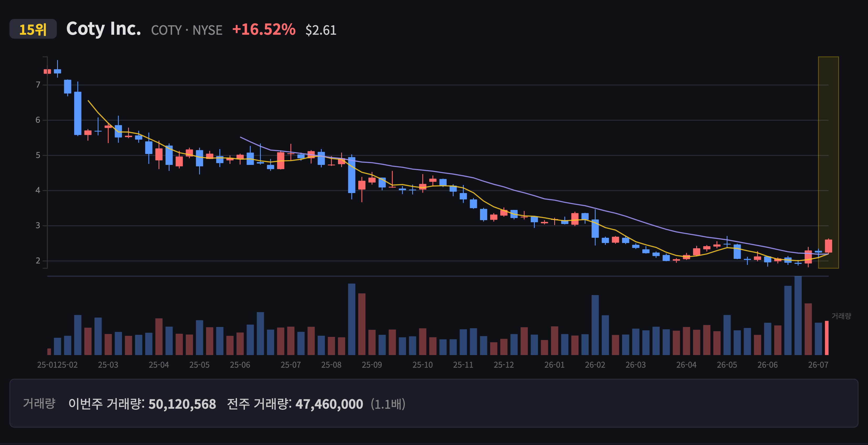Select the 26-05 date axis label
This screenshot has height=445, width=868.
[x=727, y=365]
